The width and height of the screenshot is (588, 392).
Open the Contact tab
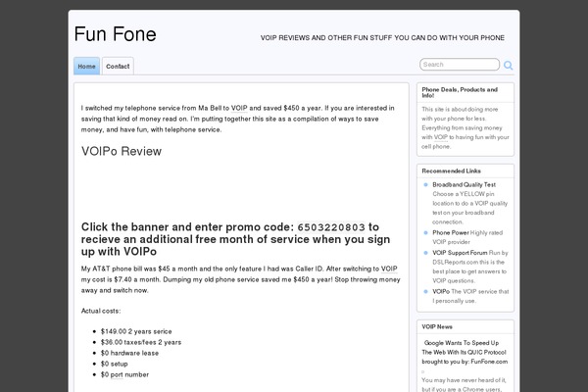click(118, 66)
